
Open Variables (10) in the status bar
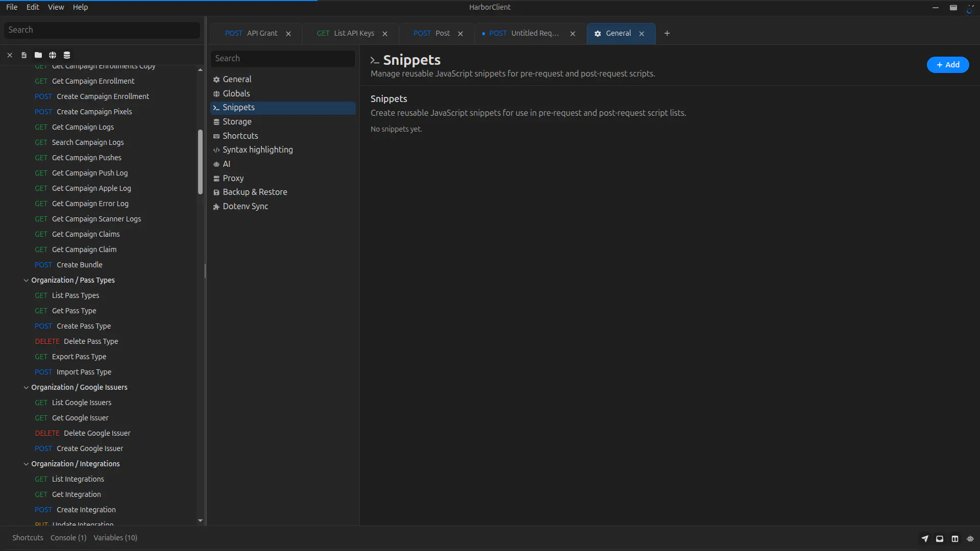click(x=115, y=538)
